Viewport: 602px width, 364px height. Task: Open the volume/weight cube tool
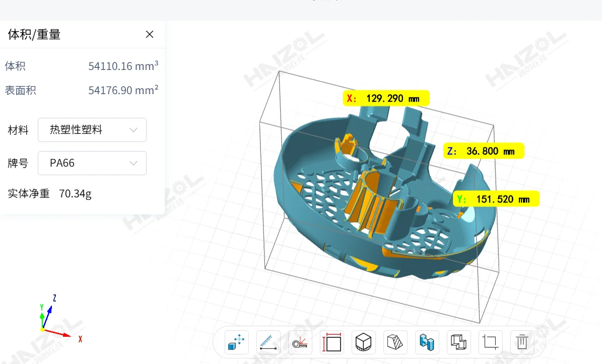(364, 342)
